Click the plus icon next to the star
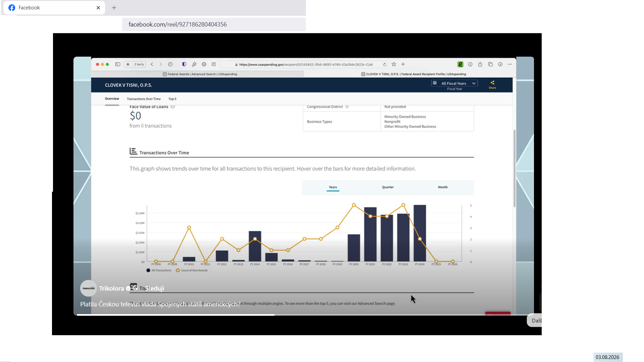 pos(403,64)
